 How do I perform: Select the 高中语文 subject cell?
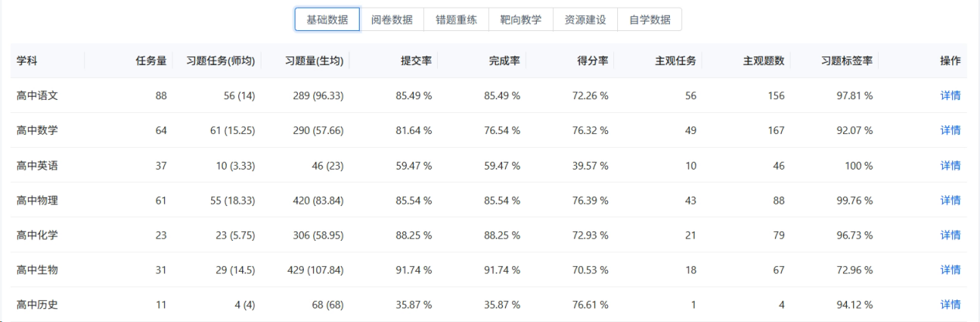point(37,96)
